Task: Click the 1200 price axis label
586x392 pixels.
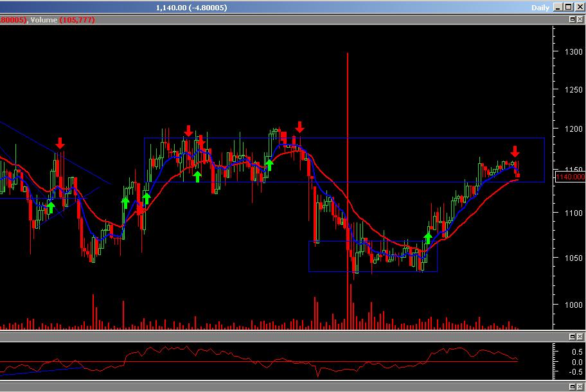Action: pyautogui.click(x=573, y=129)
